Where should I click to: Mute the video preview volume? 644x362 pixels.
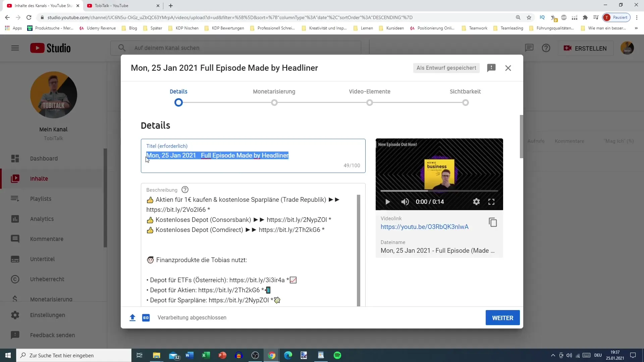[405, 202]
